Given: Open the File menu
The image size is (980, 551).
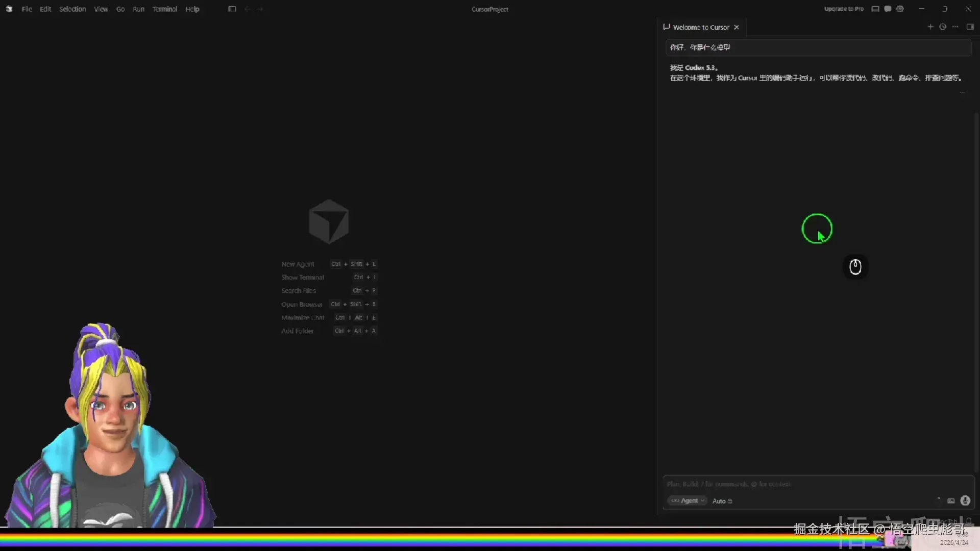Looking at the screenshot, I should (27, 9).
